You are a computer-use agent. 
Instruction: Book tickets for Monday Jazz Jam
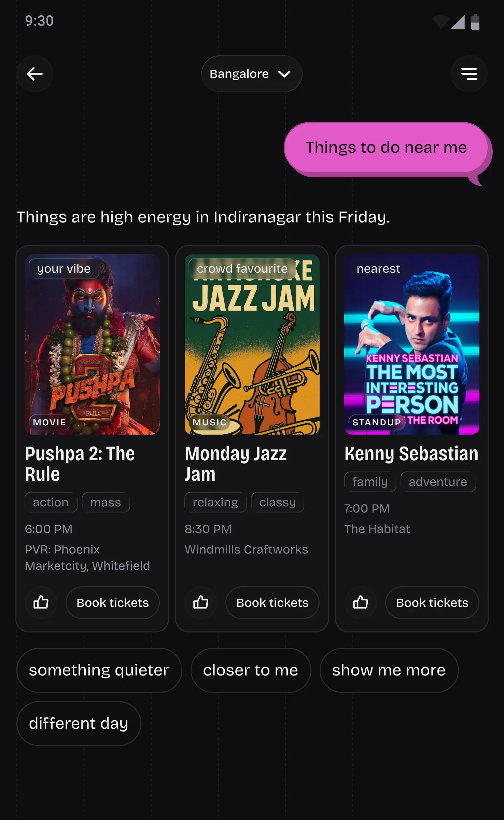(272, 602)
